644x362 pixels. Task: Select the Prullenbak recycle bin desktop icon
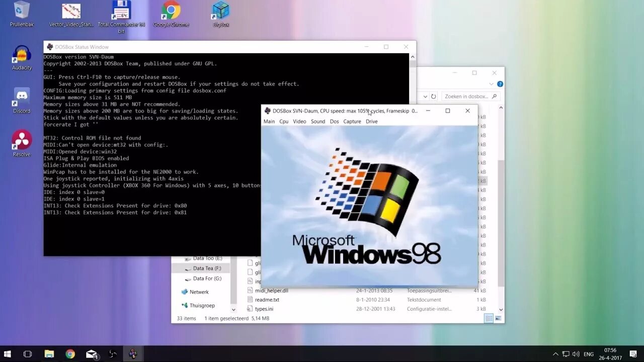tap(22, 14)
